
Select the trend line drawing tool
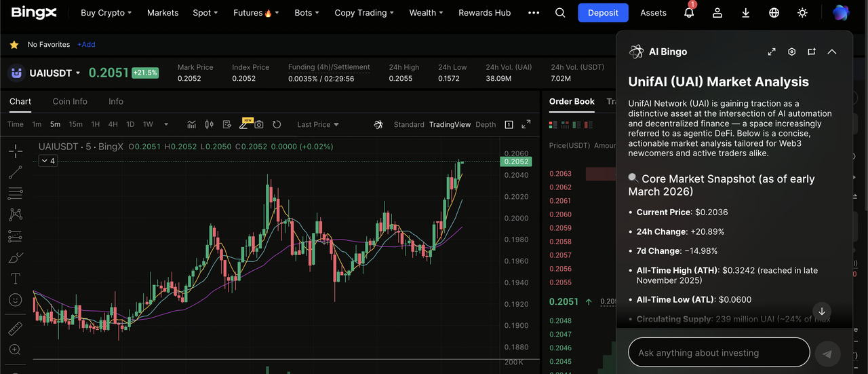tap(15, 172)
